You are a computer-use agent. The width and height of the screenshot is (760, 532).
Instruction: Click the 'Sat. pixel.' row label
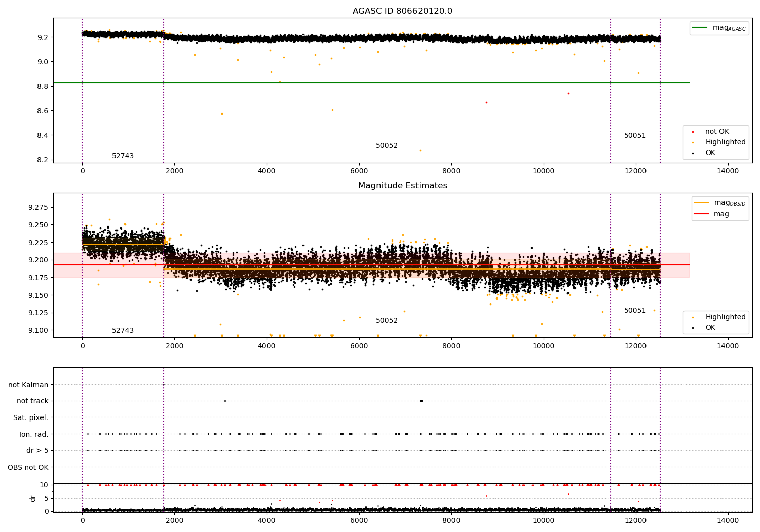(x=30, y=418)
